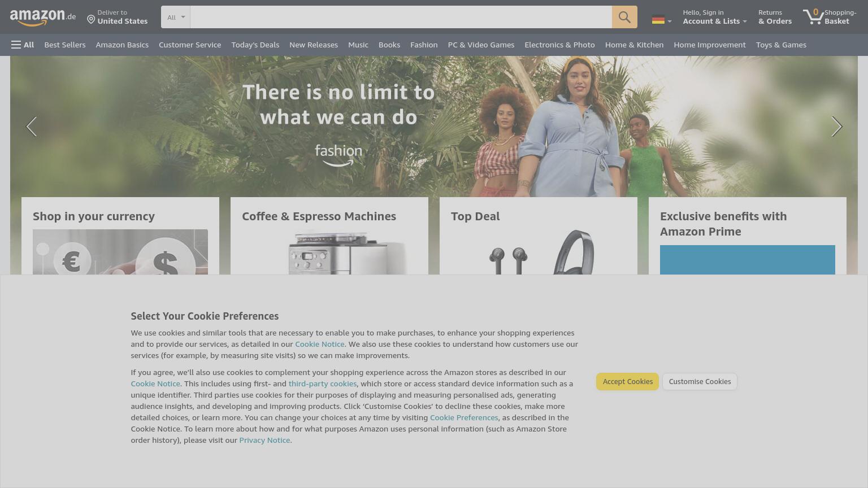868x488 pixels.
Task: Open the shopping basket cart icon
Action: coord(813,17)
